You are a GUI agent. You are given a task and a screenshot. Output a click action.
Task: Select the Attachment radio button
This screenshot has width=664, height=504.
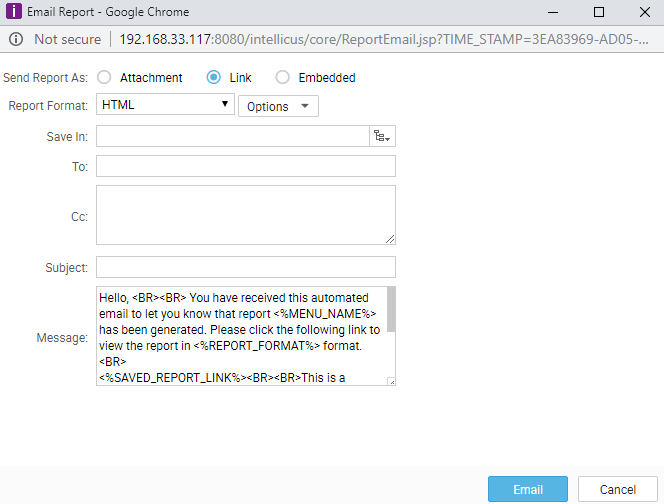(104, 78)
